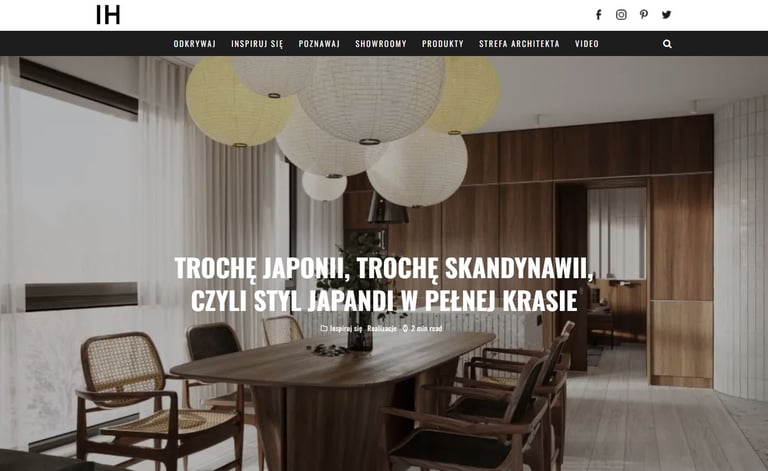Click the folder icon beside Inspiruj się
This screenshot has height=471, width=768.
(x=324, y=329)
